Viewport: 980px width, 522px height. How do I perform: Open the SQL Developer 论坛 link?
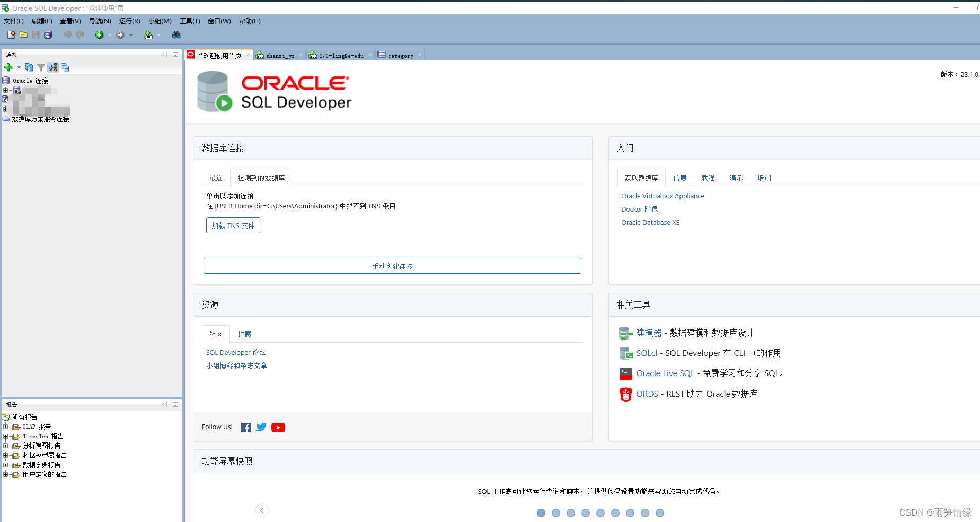point(236,352)
